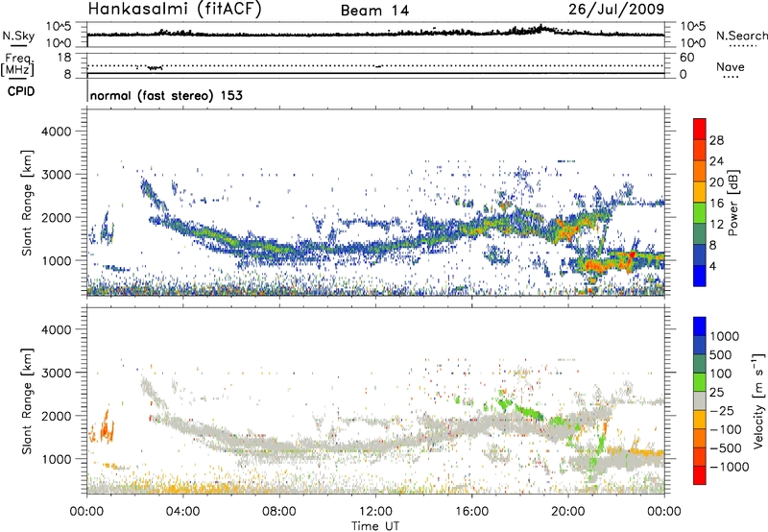Click the plot title 'Hankasalmi (fitACF)'
Image resolution: width=768 pixels, height=532 pixels.
[175, 9]
